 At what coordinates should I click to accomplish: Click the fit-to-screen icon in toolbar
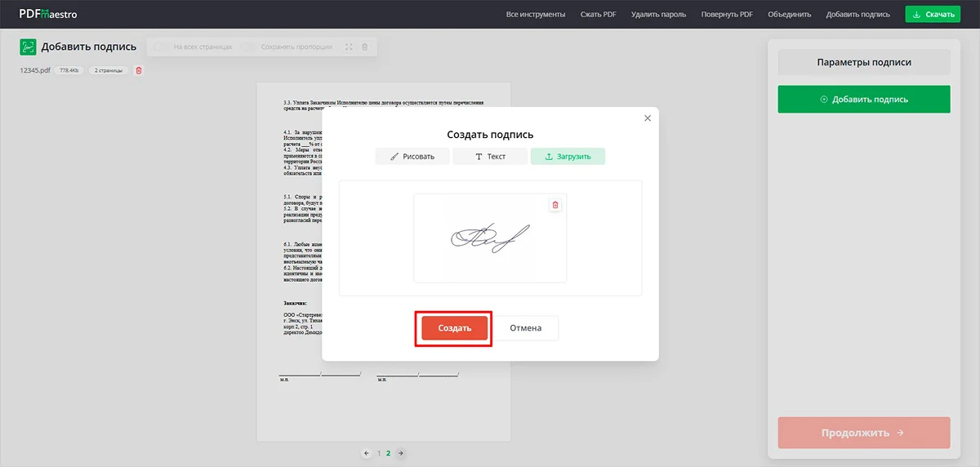[349, 47]
